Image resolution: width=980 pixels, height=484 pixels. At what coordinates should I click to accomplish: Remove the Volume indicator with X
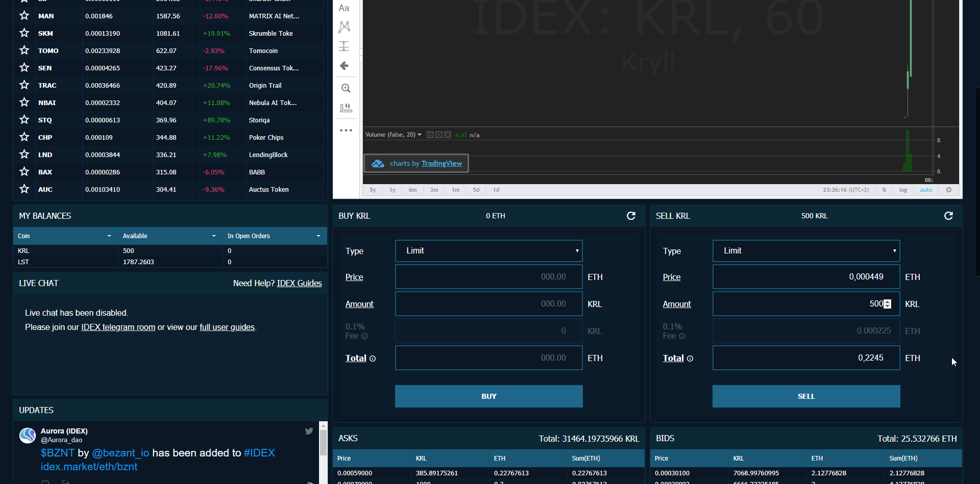448,135
